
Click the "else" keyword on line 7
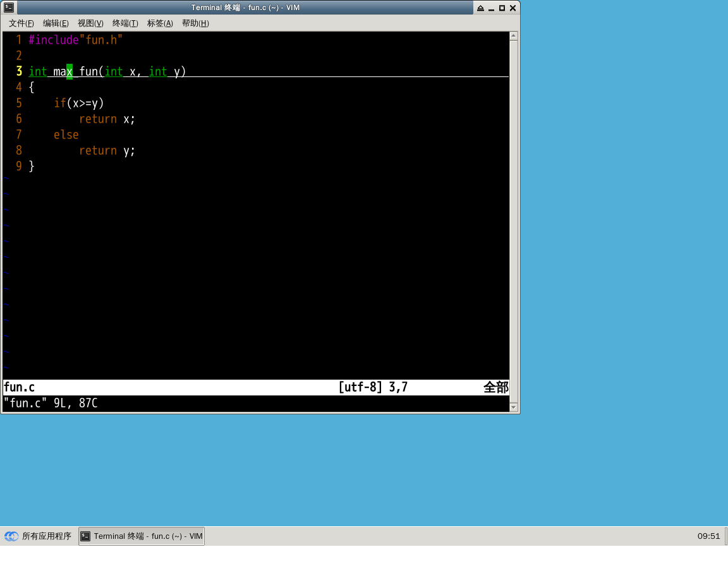[x=66, y=135]
